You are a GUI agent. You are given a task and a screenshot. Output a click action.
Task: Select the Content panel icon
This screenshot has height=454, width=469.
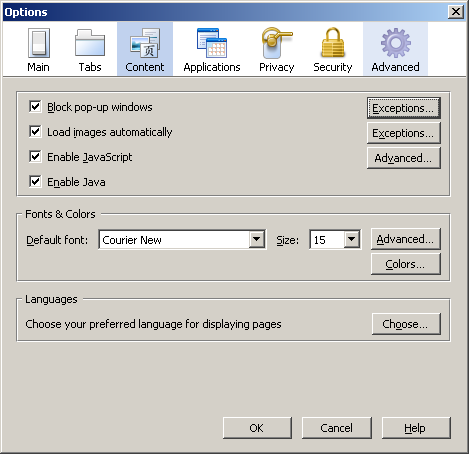click(x=145, y=43)
